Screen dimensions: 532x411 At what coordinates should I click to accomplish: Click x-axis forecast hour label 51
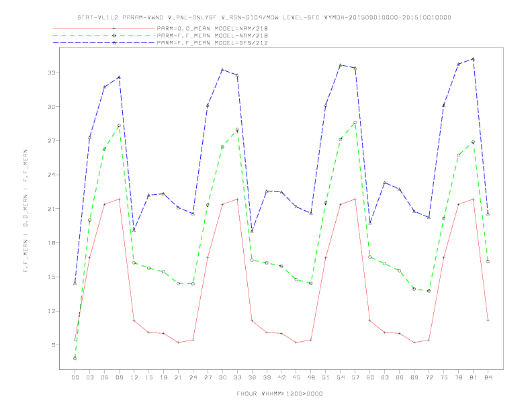pyautogui.click(x=326, y=377)
